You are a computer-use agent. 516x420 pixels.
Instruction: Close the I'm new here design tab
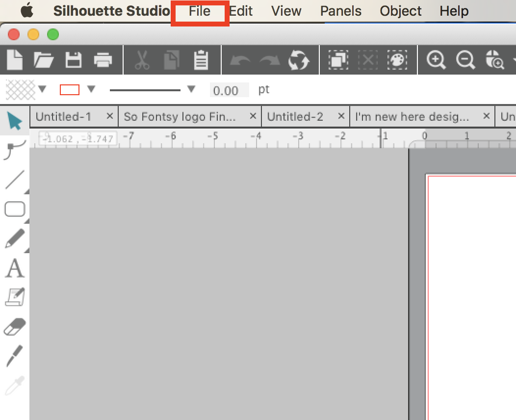pos(486,116)
